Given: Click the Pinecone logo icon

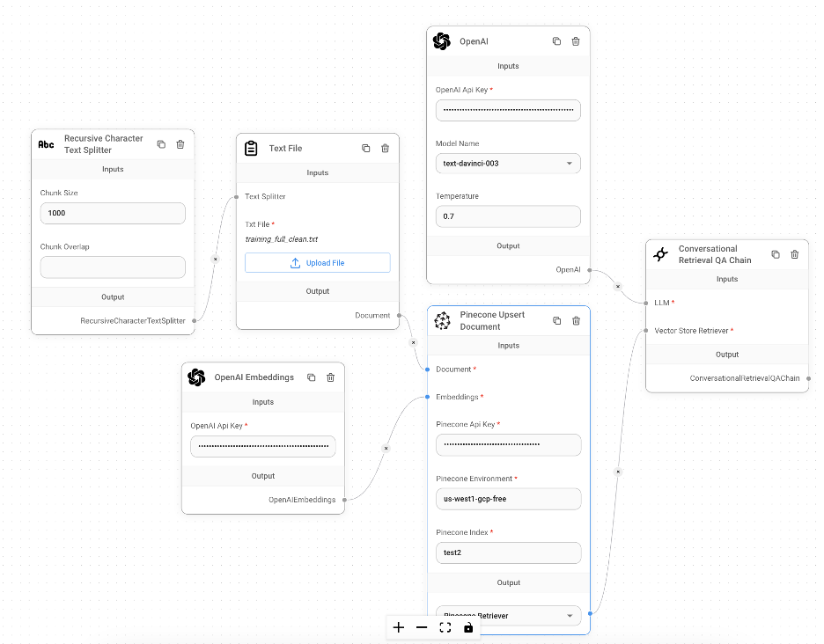Looking at the screenshot, I should tap(443, 320).
